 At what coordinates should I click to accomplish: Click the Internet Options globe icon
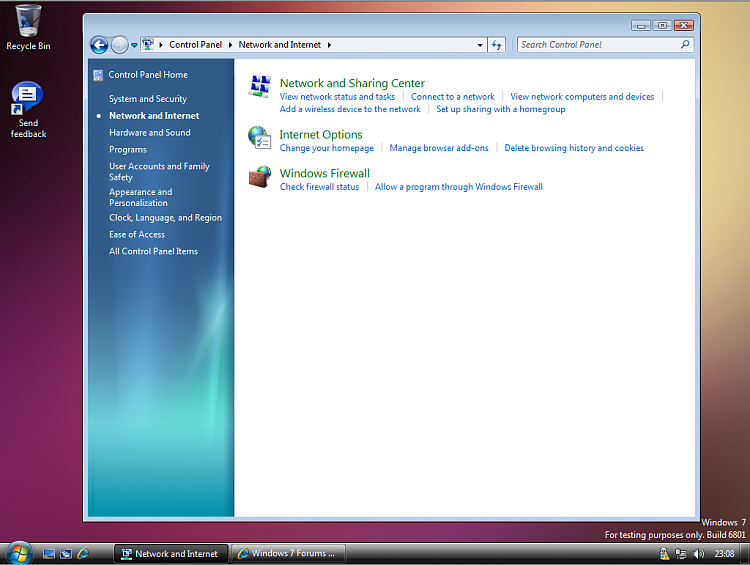[x=260, y=138]
